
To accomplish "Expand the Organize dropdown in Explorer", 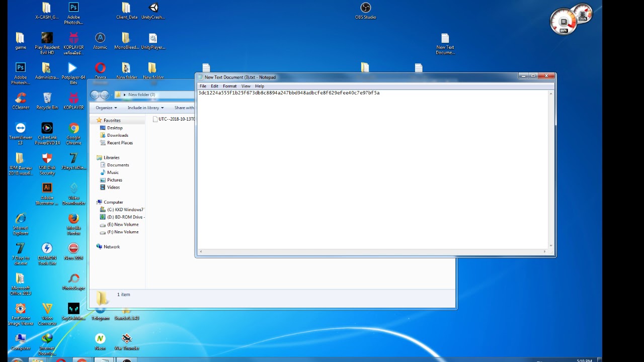I will point(106,108).
